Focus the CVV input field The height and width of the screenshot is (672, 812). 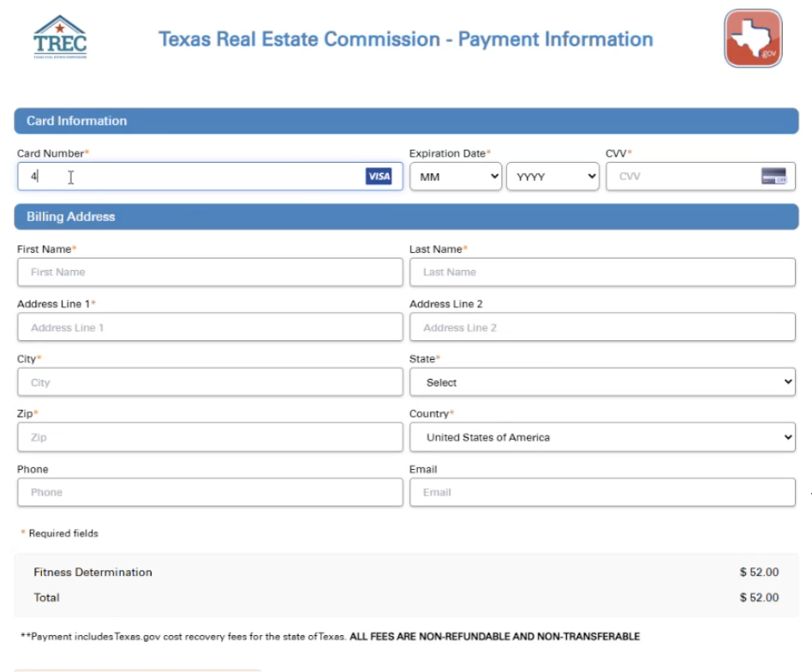pos(681,177)
